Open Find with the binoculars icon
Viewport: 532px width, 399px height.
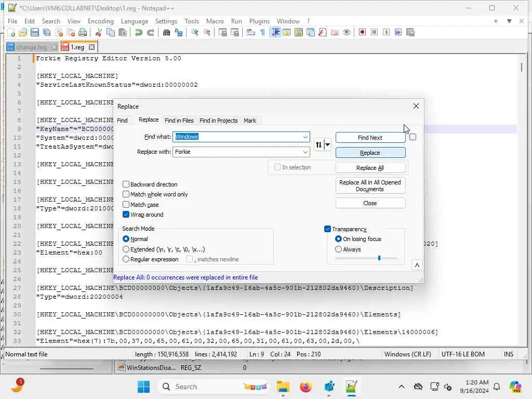(x=166, y=33)
